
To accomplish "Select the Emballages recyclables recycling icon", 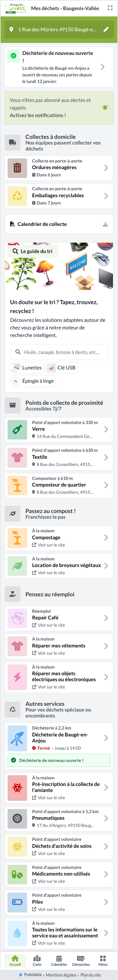I will (x=17, y=196).
